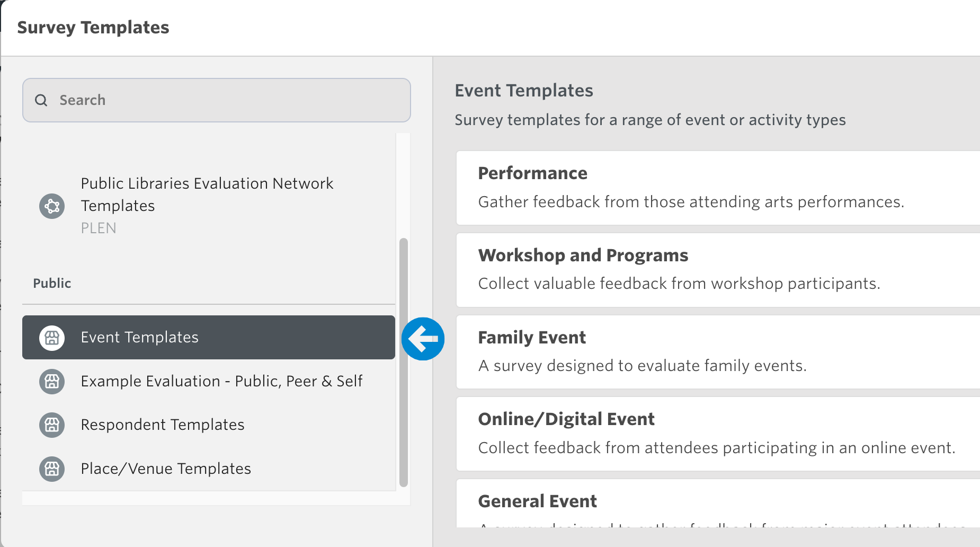Type in the Search templates field
The image size is (980, 547).
(x=228, y=100)
